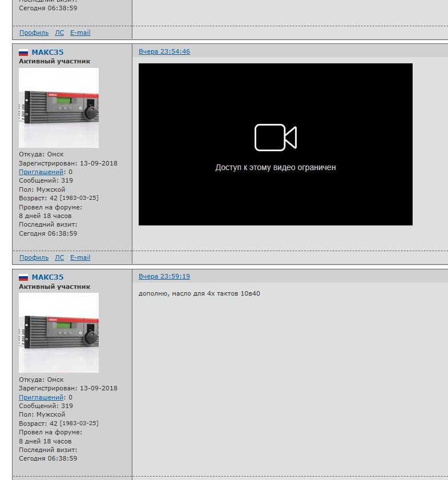Click the МАКС35 avatar image in the video post
Image resolution: width=448 pixels, height=480 pixels.
59,108
